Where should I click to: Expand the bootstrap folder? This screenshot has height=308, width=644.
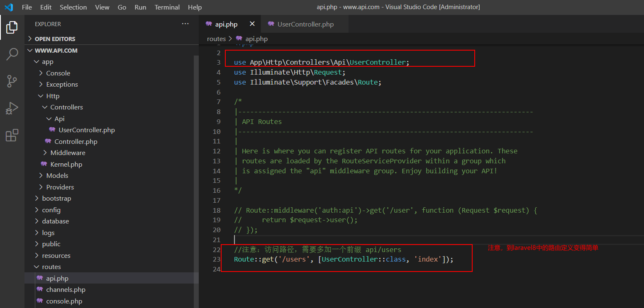click(x=37, y=198)
